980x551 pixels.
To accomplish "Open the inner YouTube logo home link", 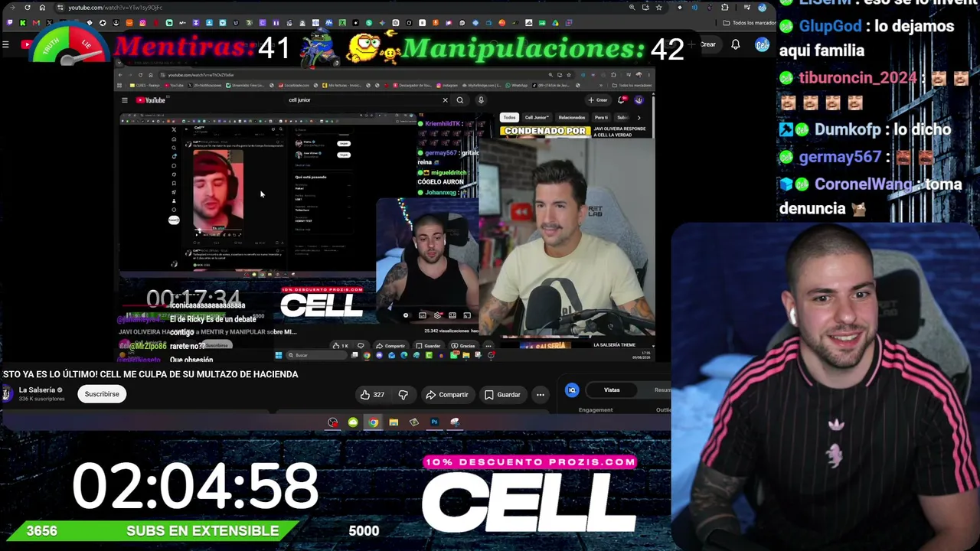I will (x=151, y=100).
